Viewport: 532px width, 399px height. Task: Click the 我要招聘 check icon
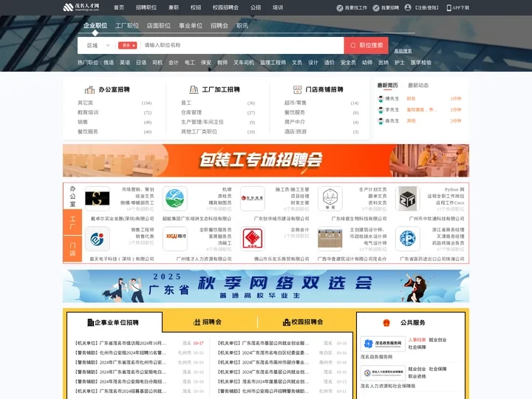click(x=376, y=8)
